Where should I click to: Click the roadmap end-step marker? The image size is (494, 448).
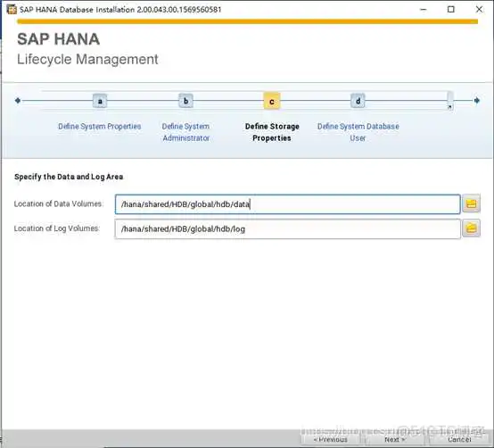450,101
